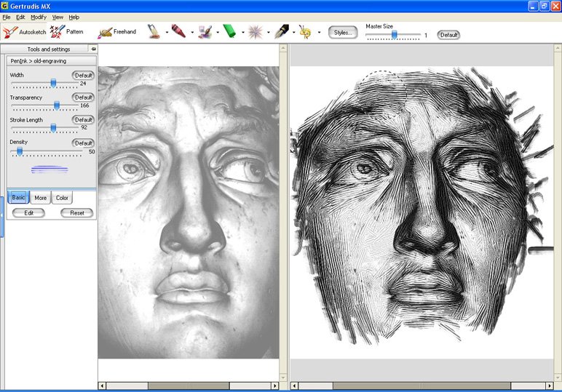Switch to the Color tab
The image size is (562, 392).
tap(62, 198)
